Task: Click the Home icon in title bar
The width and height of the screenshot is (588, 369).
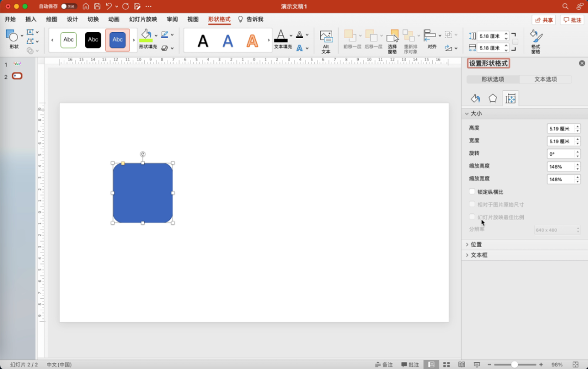Action: [x=86, y=6]
